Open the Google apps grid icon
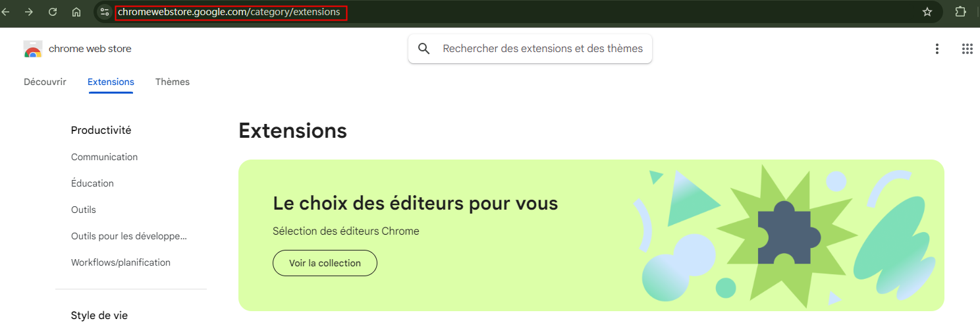This screenshot has height=325, width=980. click(x=967, y=49)
